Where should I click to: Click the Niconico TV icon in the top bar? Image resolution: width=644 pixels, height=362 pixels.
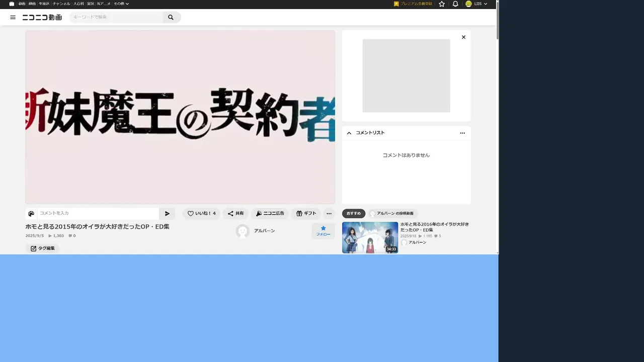click(x=12, y=4)
